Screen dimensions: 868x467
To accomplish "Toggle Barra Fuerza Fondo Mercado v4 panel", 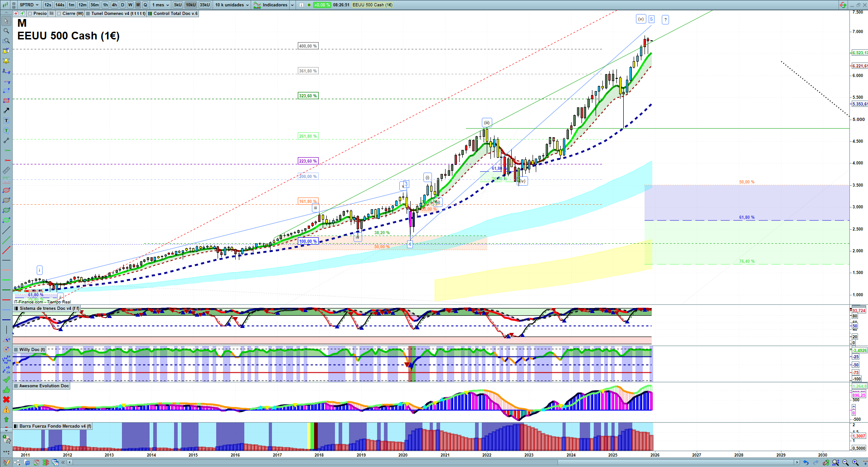I will click(16, 426).
